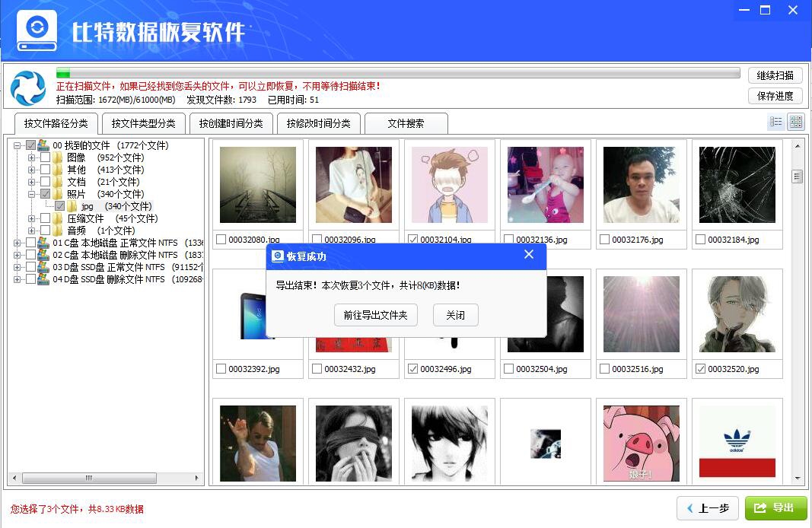Click the 音频 folder icon
812x528 pixels.
58,231
